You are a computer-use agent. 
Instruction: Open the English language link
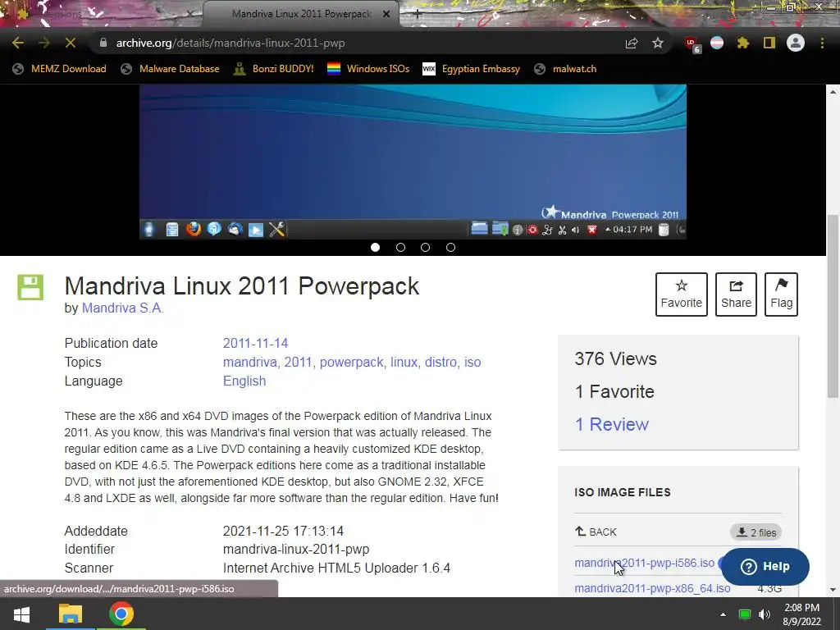pos(244,381)
